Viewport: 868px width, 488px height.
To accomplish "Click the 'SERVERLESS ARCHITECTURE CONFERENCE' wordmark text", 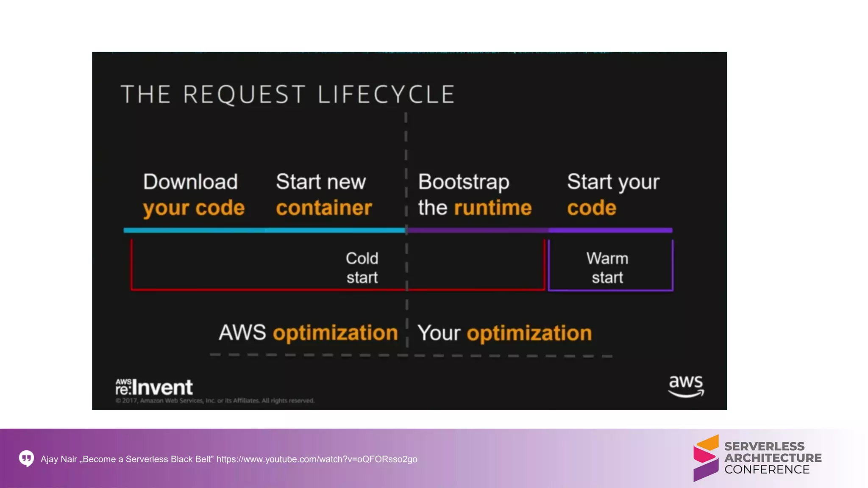I will 773,458.
